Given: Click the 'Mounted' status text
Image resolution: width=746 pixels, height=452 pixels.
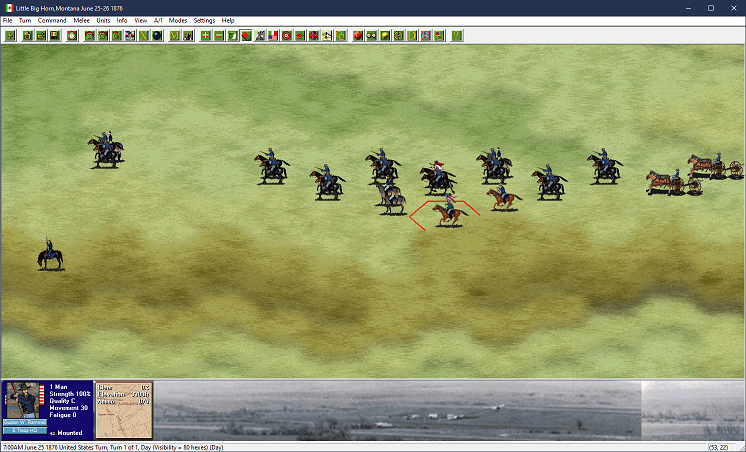Looking at the screenshot, I should tap(70, 433).
